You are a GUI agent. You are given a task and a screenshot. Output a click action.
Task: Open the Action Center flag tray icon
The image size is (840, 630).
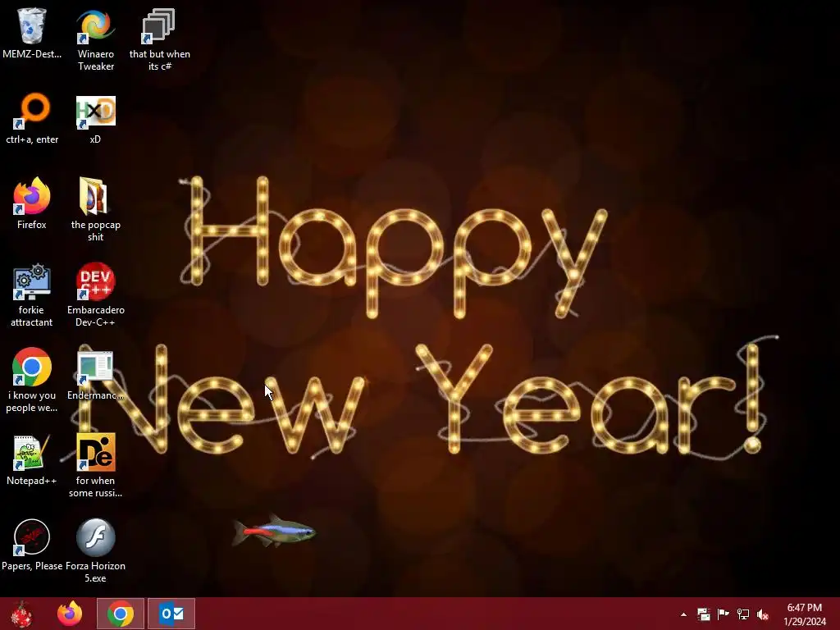[x=724, y=614]
